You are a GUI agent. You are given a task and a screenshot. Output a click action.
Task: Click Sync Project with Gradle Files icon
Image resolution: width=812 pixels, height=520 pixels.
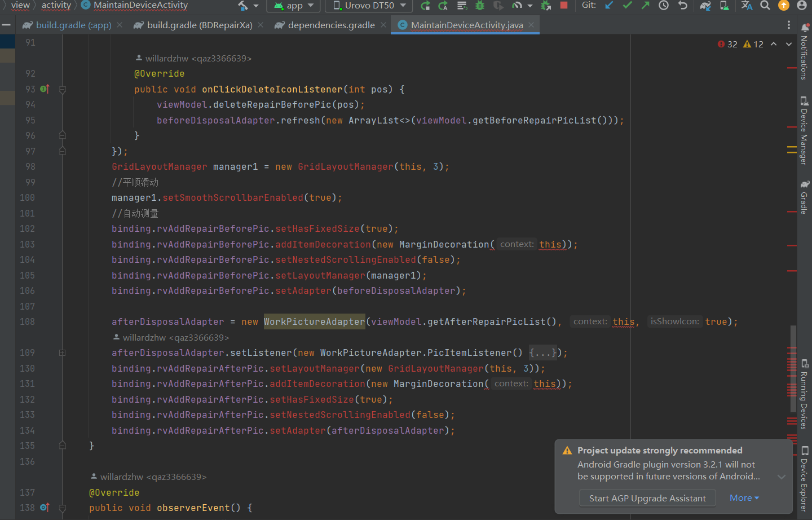(x=705, y=6)
